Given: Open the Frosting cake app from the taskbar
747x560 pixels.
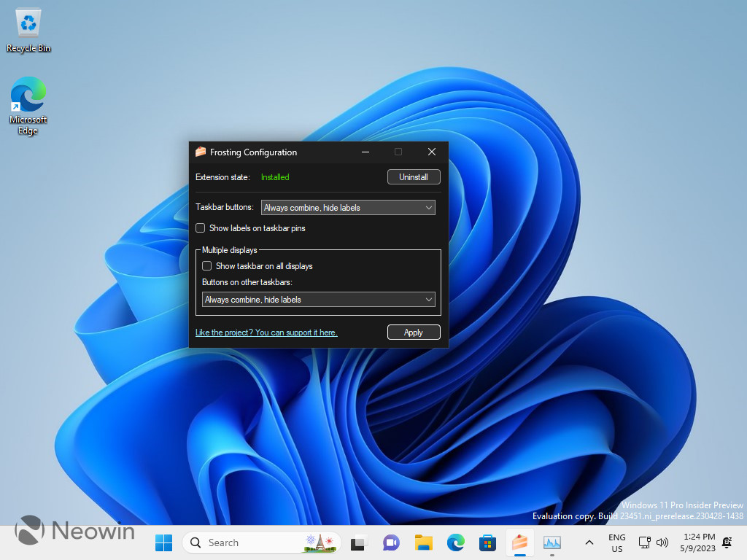Looking at the screenshot, I should pos(519,542).
